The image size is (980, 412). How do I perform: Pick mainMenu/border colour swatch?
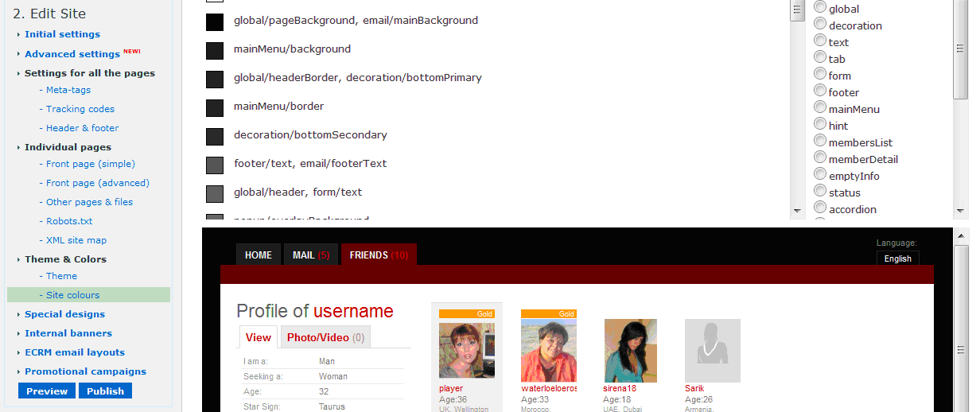[x=215, y=108]
